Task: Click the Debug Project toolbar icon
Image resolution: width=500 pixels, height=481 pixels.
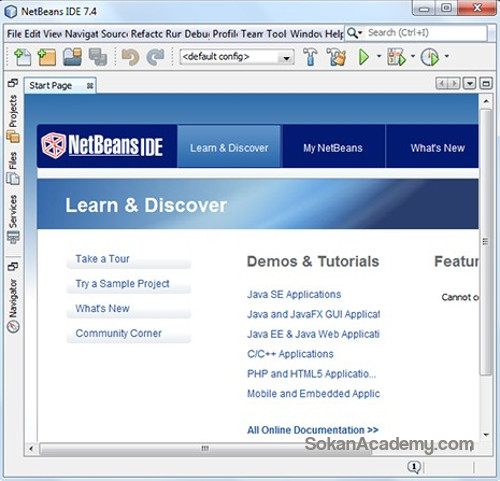Action: coord(396,57)
